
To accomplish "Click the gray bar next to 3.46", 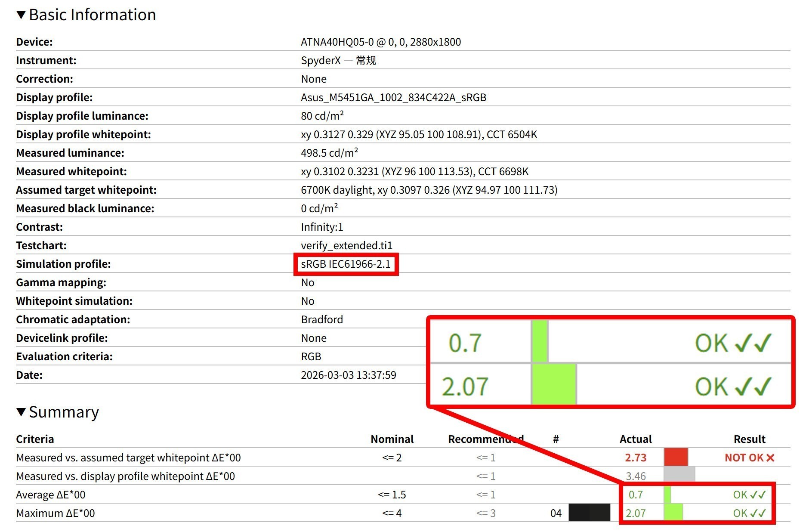I will [679, 476].
